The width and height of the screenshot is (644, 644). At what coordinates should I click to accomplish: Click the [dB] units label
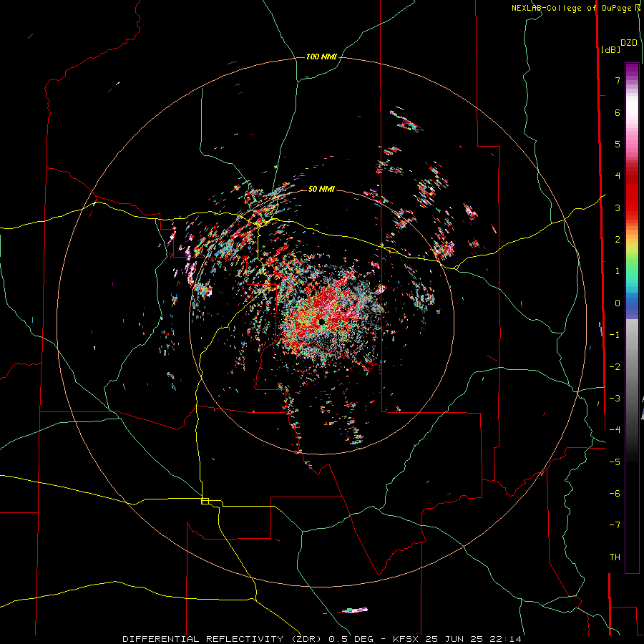(610, 49)
